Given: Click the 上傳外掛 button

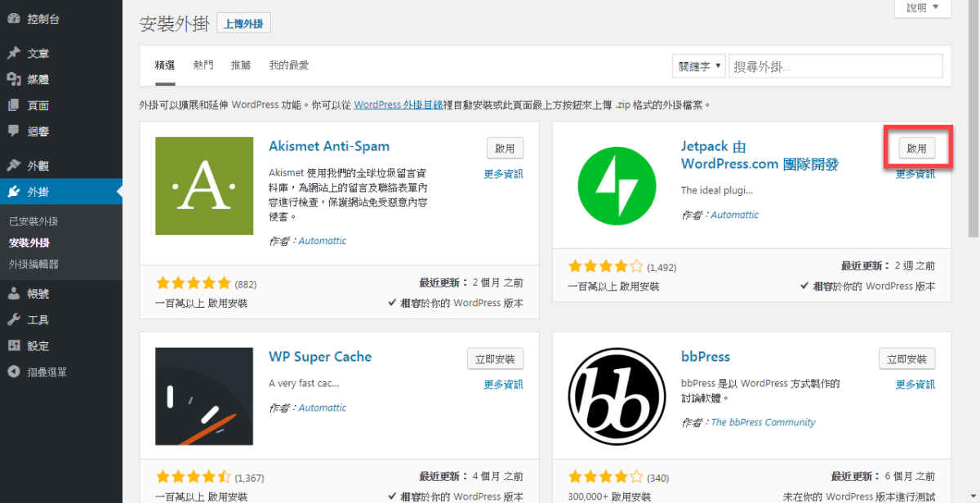Looking at the screenshot, I should click(243, 24).
